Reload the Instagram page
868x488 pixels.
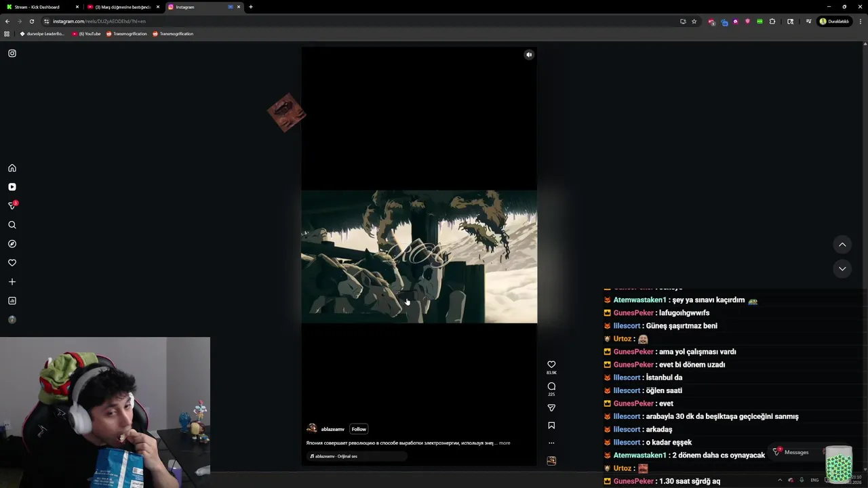tap(31, 21)
